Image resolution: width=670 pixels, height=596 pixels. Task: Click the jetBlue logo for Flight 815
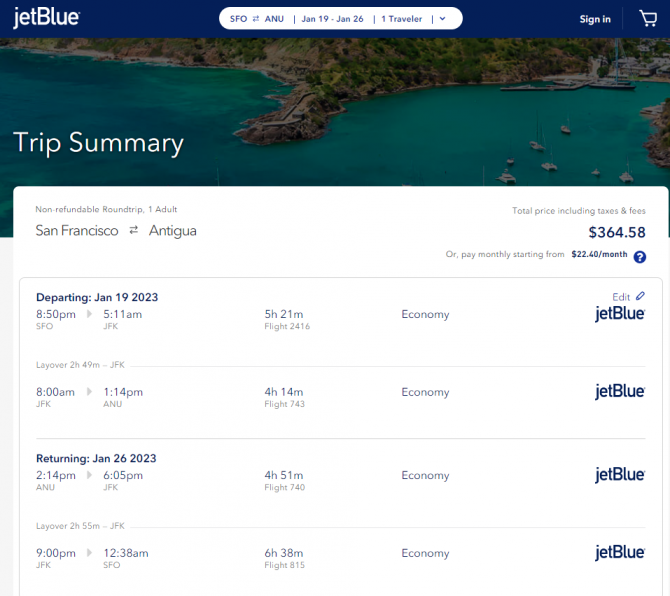point(620,552)
